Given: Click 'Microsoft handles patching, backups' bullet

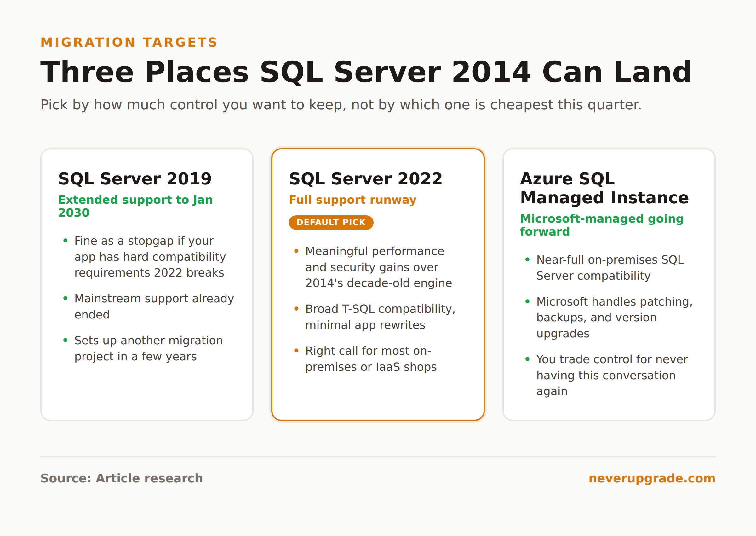Looking at the screenshot, I should click(614, 317).
